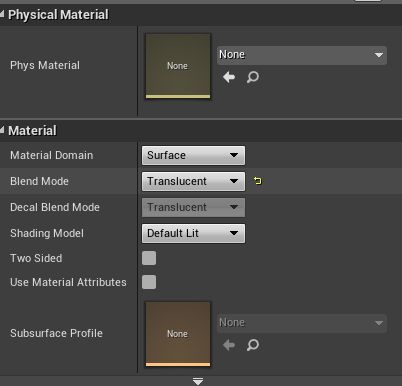Click the Subsurface Profile None thumbnail
The height and width of the screenshot is (386, 402).
pos(178,334)
